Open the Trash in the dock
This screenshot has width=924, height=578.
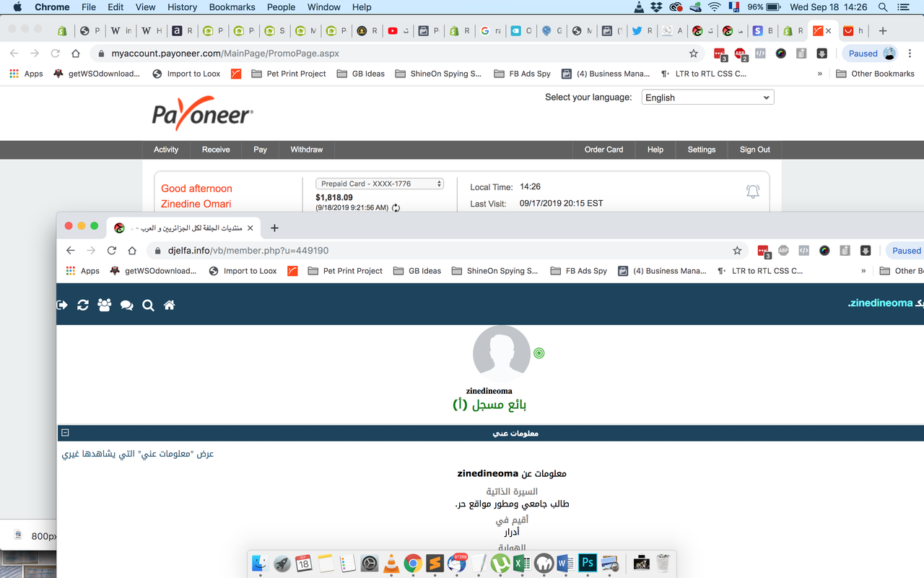663,563
